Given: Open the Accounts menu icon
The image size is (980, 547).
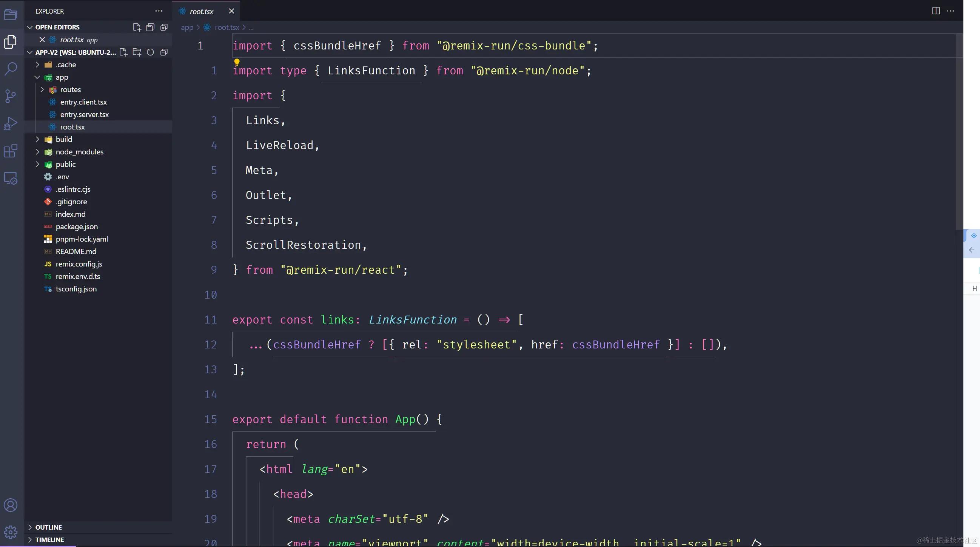Looking at the screenshot, I should tap(11, 505).
